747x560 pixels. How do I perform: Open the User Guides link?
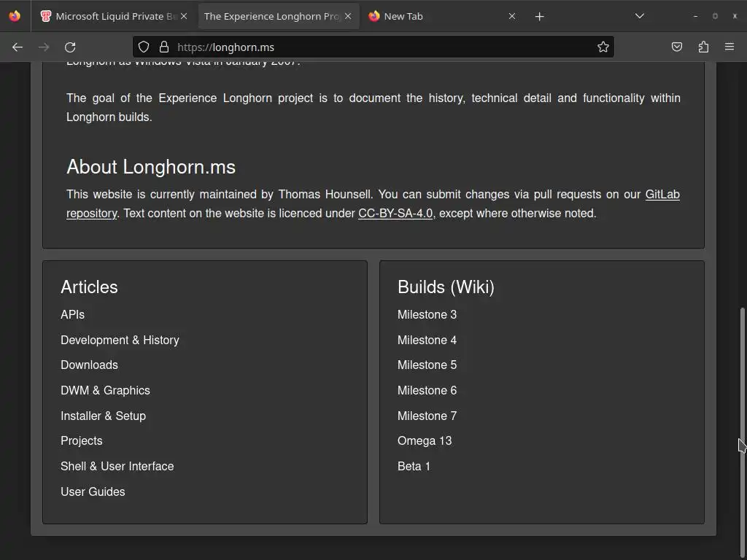click(x=93, y=492)
